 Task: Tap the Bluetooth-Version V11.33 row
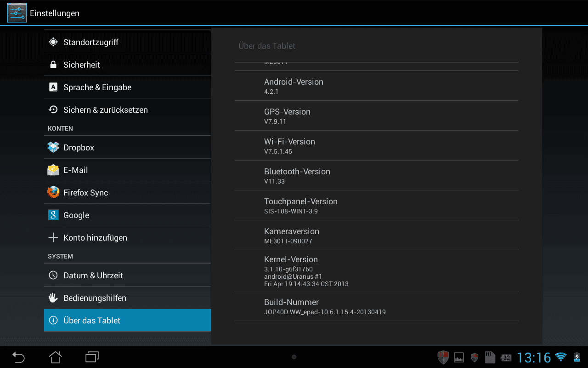[x=377, y=175]
